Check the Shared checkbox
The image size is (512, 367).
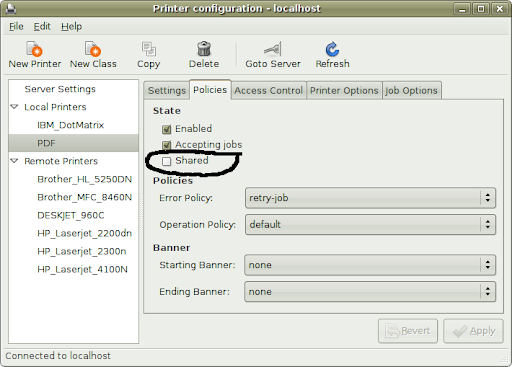tap(166, 161)
